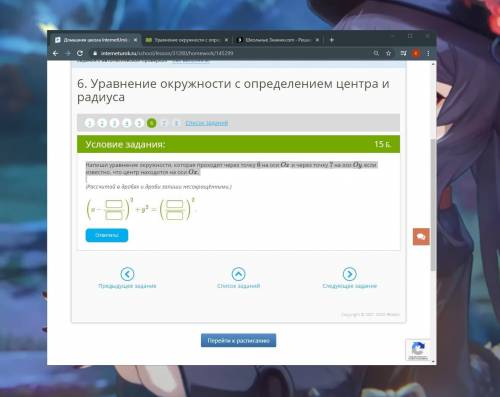Open the Следующее задание link
Image resolution: width=500 pixels, height=397 pixels.
pos(349,286)
